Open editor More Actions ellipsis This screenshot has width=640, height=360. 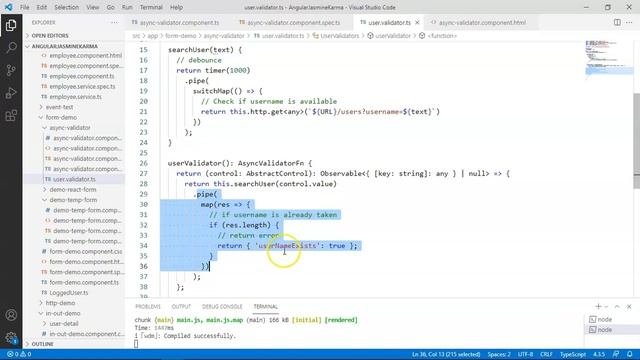click(x=629, y=22)
